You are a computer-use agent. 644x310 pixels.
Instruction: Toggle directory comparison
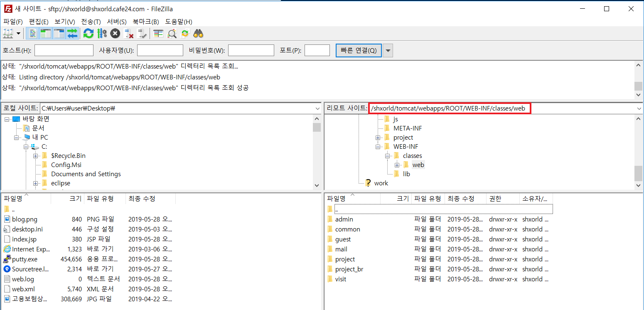[x=172, y=34]
